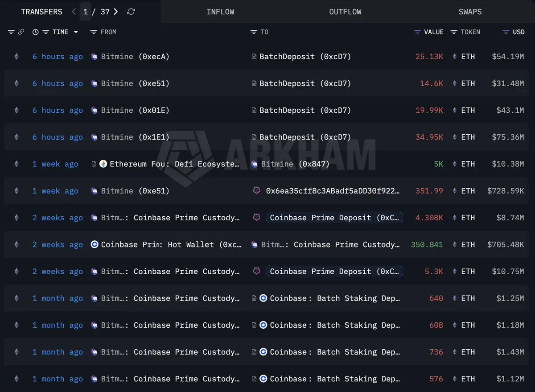This screenshot has width=535, height=392.
Task: Open Coinbase Prime Hot Wallet sender
Action: point(171,244)
